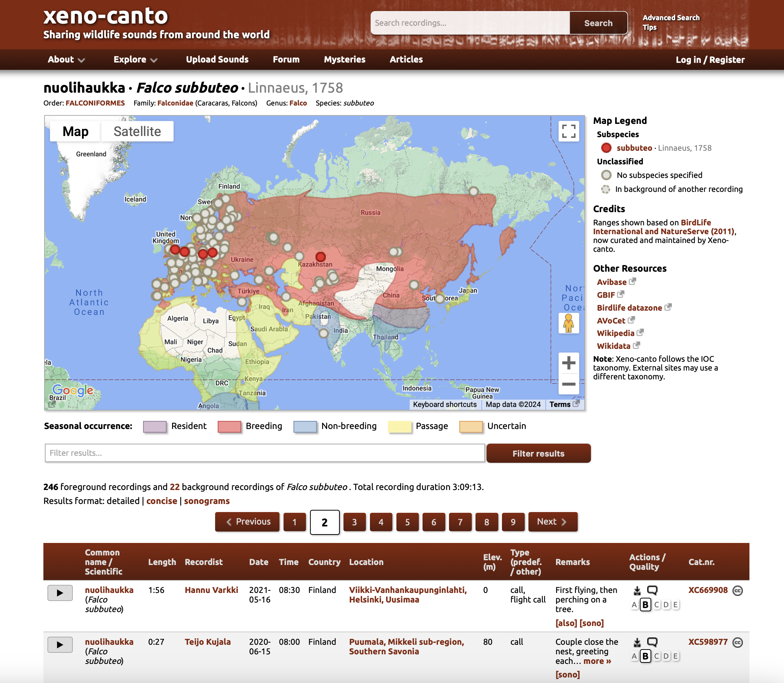Click the Breeding color swatch

coord(229,426)
